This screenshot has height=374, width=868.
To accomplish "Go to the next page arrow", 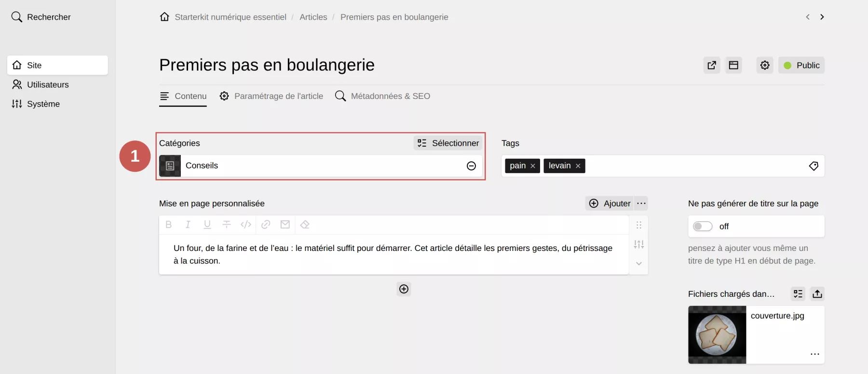I will tap(822, 17).
